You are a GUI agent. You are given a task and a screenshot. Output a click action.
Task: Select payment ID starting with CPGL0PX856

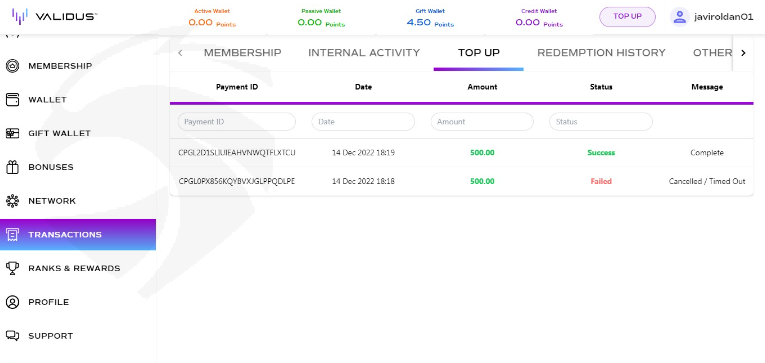click(x=237, y=181)
